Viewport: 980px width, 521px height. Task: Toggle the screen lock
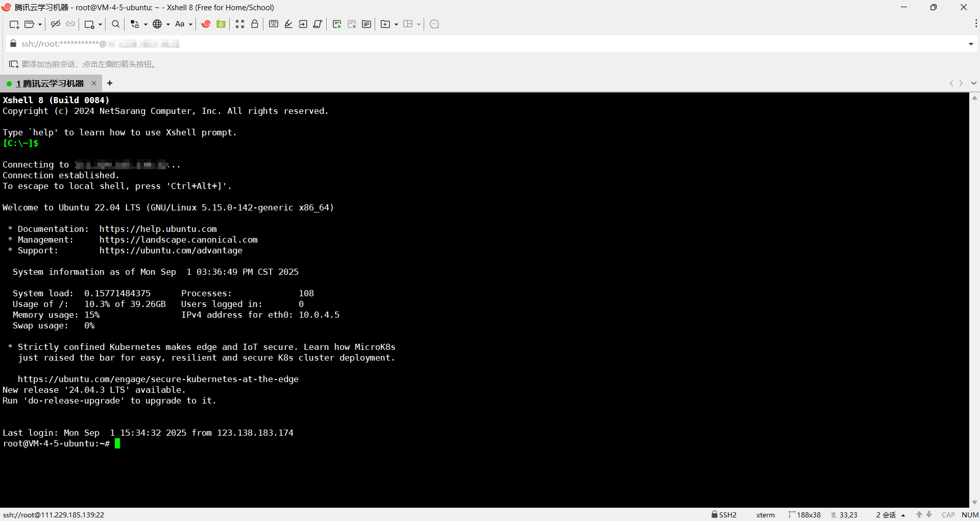[x=254, y=24]
